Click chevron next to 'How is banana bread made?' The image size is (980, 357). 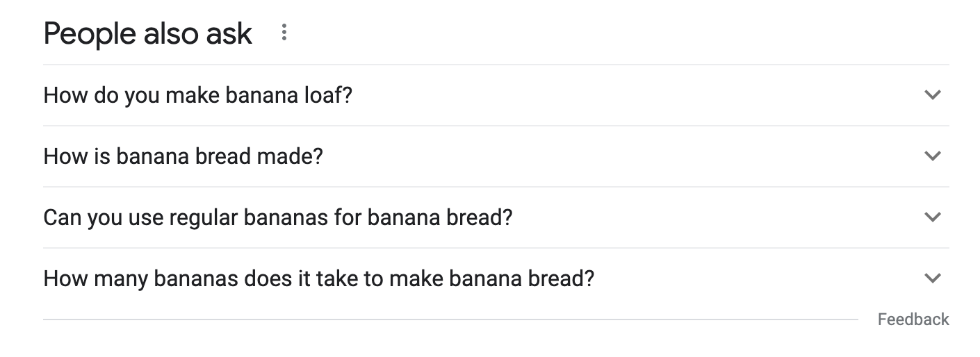(x=932, y=156)
